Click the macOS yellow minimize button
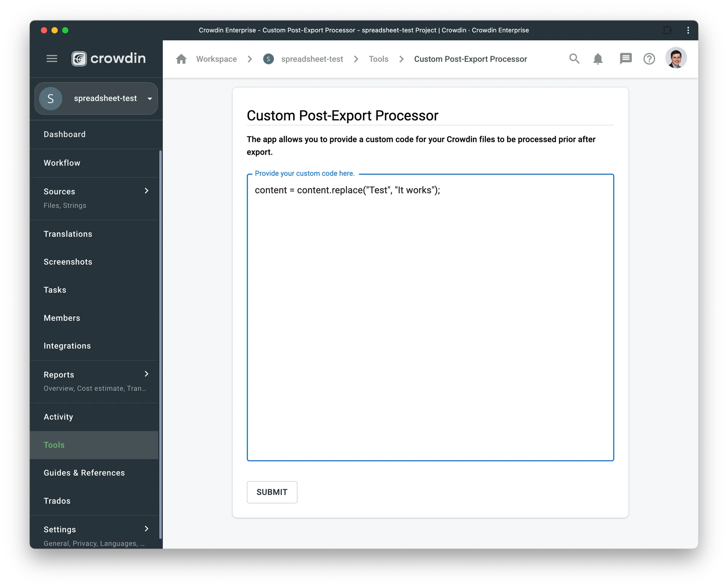728x588 pixels. tap(55, 30)
